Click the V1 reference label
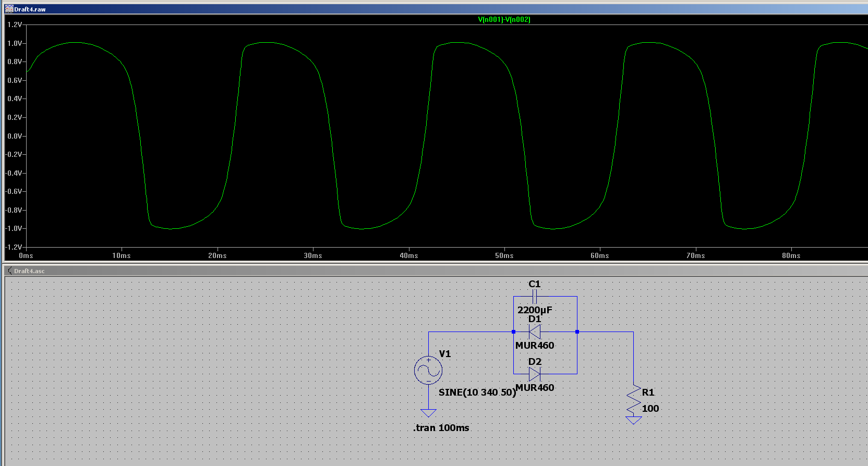The image size is (868, 466). pyautogui.click(x=444, y=353)
